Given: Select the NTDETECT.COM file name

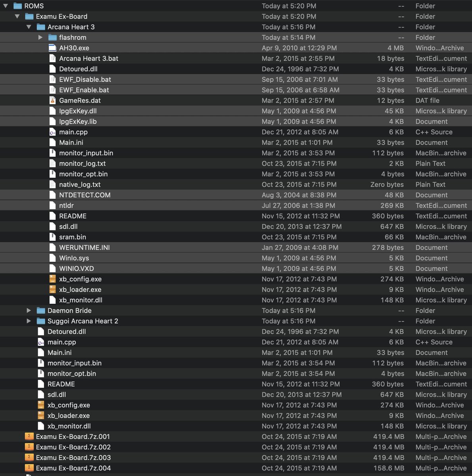Looking at the screenshot, I should 85,195.
